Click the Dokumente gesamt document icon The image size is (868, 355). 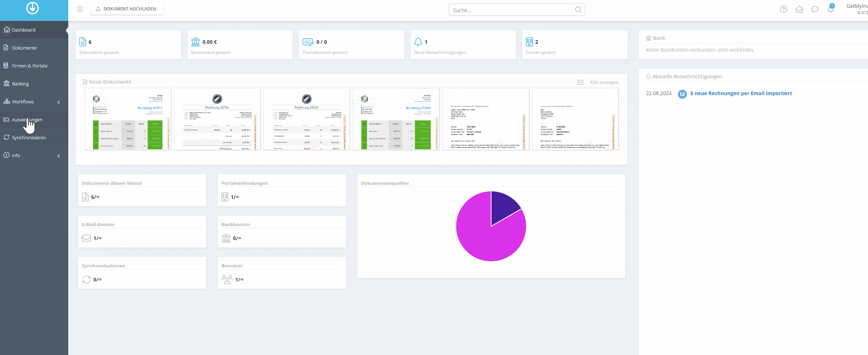point(83,42)
